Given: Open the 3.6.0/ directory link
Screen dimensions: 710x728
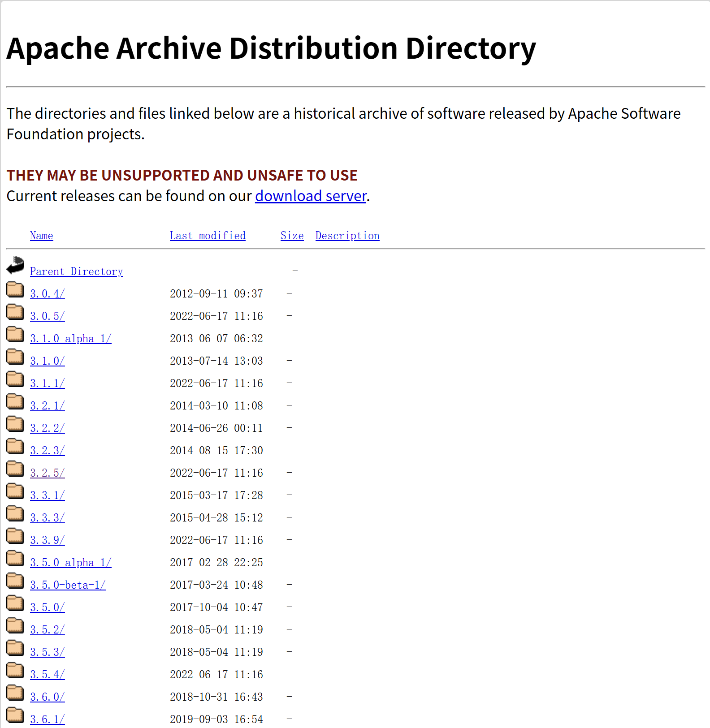Looking at the screenshot, I should point(48,697).
